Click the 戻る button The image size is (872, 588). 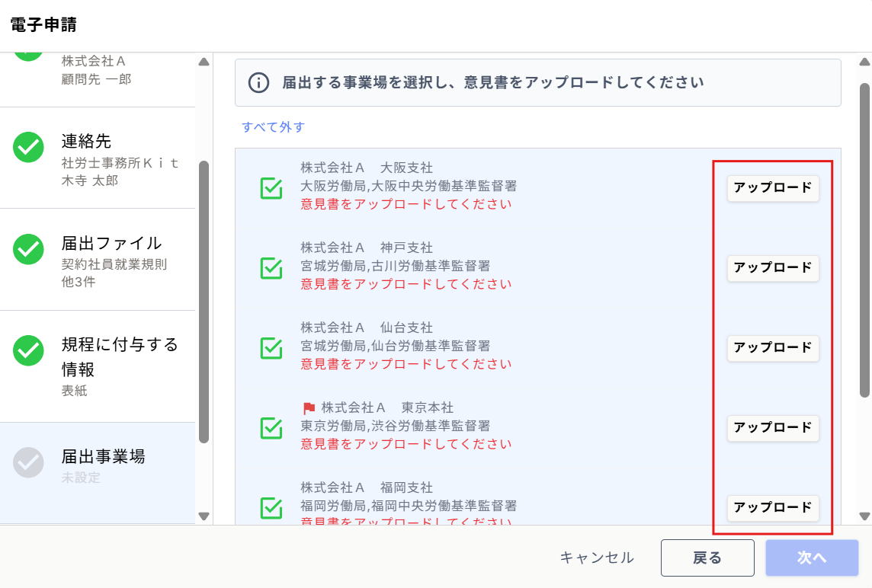click(707, 558)
